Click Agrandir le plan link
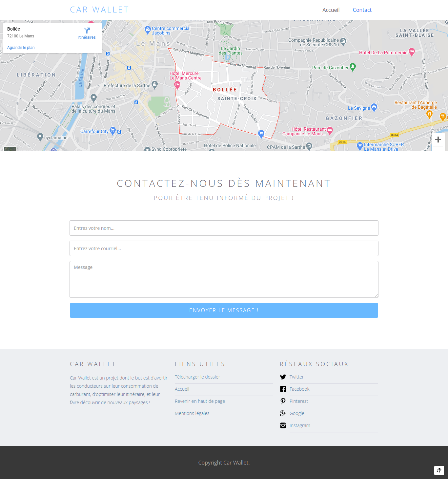The image size is (448, 479). (x=21, y=48)
